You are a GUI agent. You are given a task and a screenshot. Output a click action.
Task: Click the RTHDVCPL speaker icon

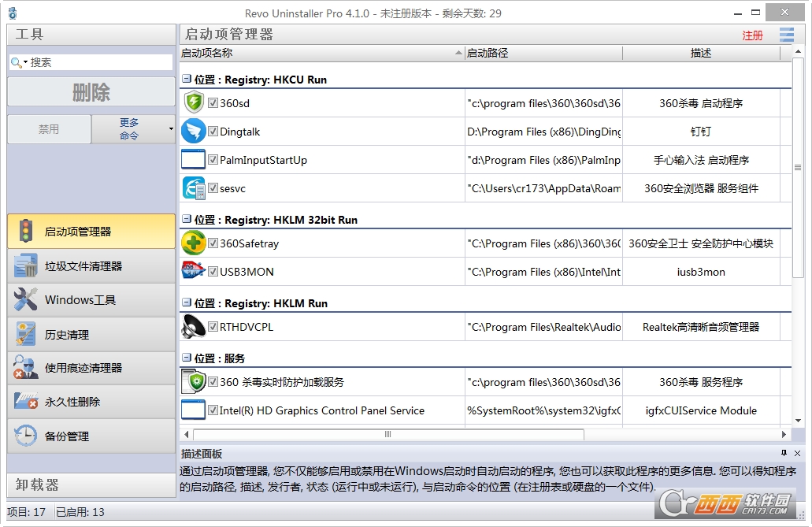194,326
